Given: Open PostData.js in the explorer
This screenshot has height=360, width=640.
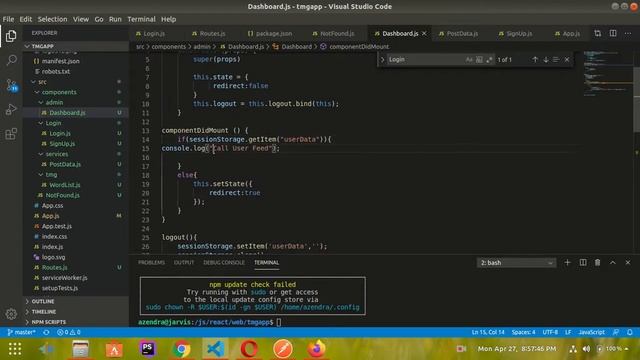Looking at the screenshot, I should tap(65, 164).
